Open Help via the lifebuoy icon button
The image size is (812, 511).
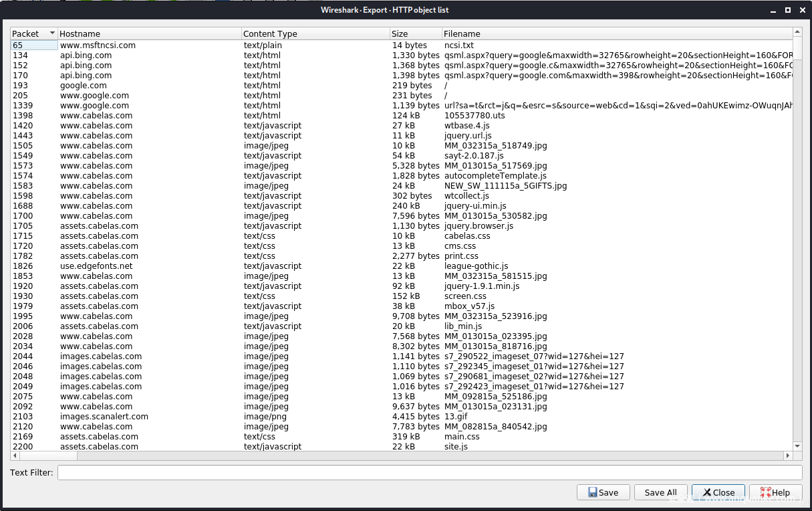pos(775,492)
